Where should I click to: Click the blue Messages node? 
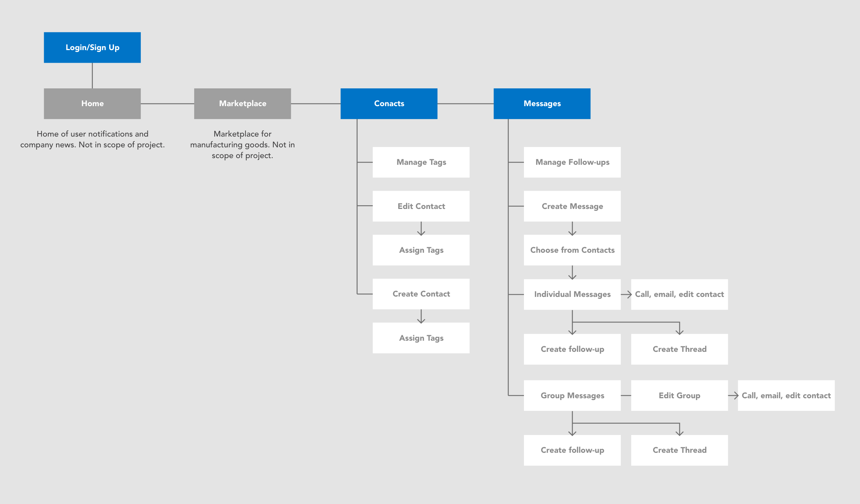542,104
